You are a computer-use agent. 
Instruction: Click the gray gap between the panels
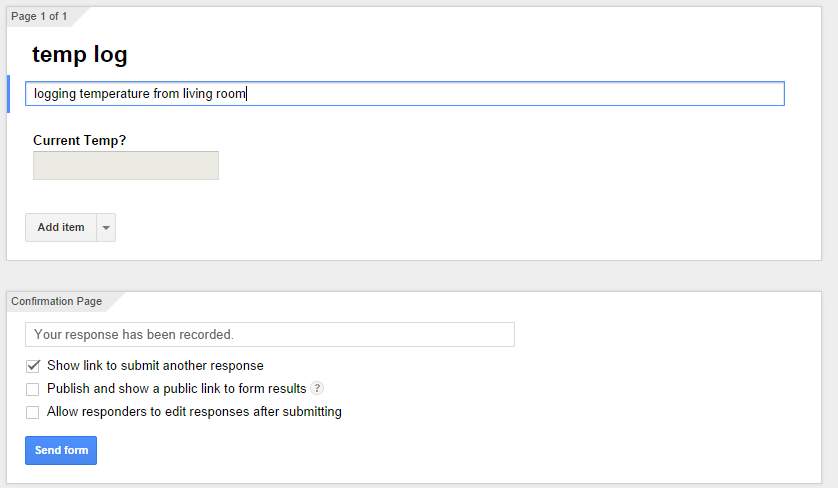pos(419,276)
